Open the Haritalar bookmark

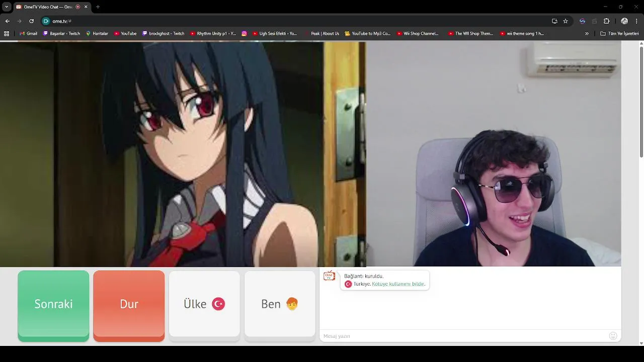97,34
